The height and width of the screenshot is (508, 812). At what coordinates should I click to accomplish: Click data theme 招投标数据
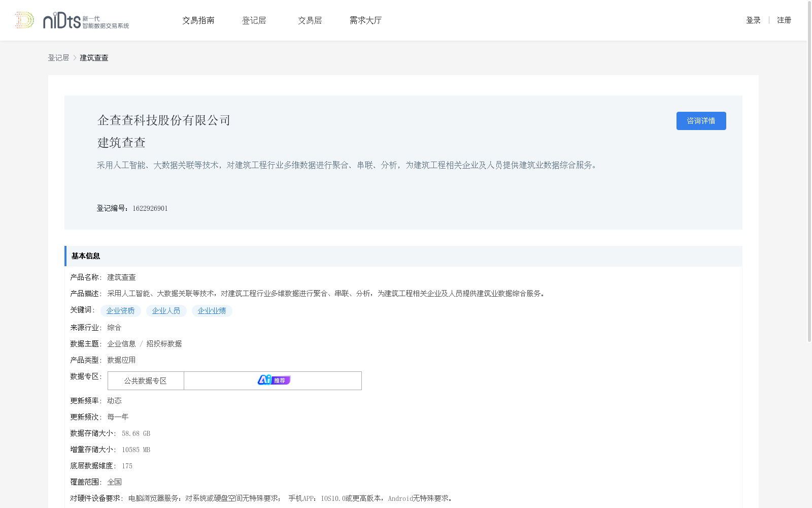pos(164,344)
